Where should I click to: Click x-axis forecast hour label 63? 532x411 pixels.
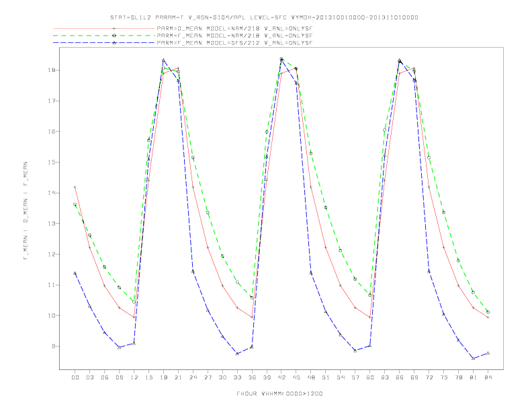coord(385,377)
